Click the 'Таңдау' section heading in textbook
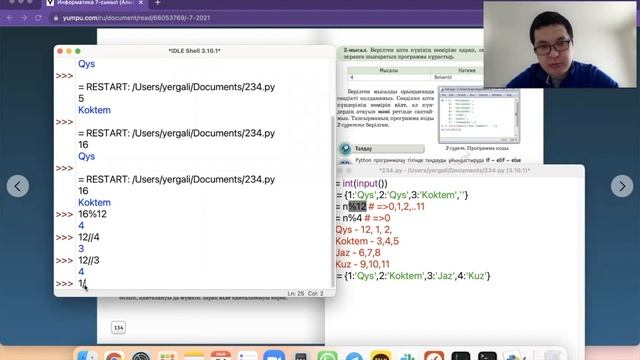This screenshot has width=640, height=360. (363, 149)
